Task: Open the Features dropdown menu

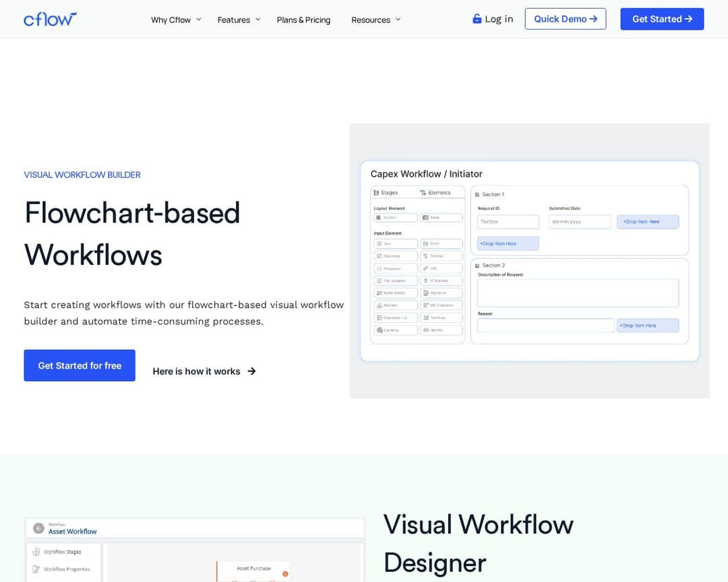Action: click(x=239, y=20)
